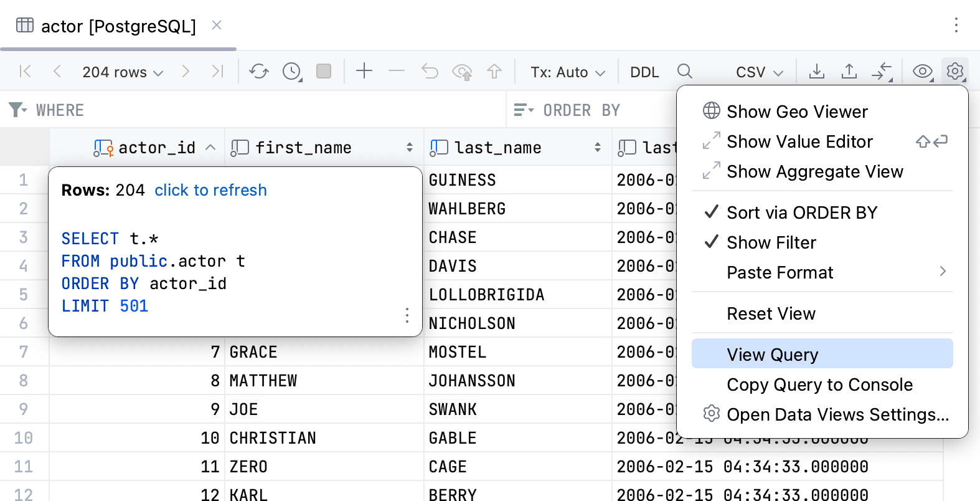Expand the Tx: Auto transaction mode dropdown
Image resolution: width=980 pixels, height=501 pixels.
point(567,72)
